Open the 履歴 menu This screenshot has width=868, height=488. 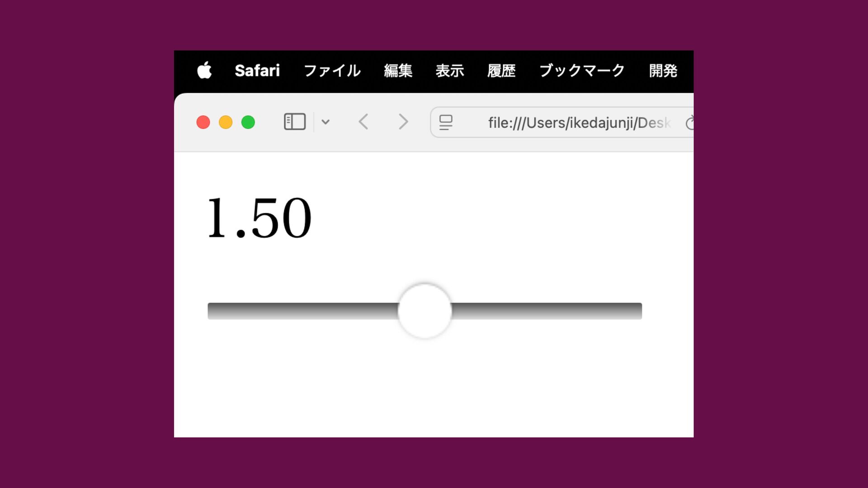pos(501,71)
